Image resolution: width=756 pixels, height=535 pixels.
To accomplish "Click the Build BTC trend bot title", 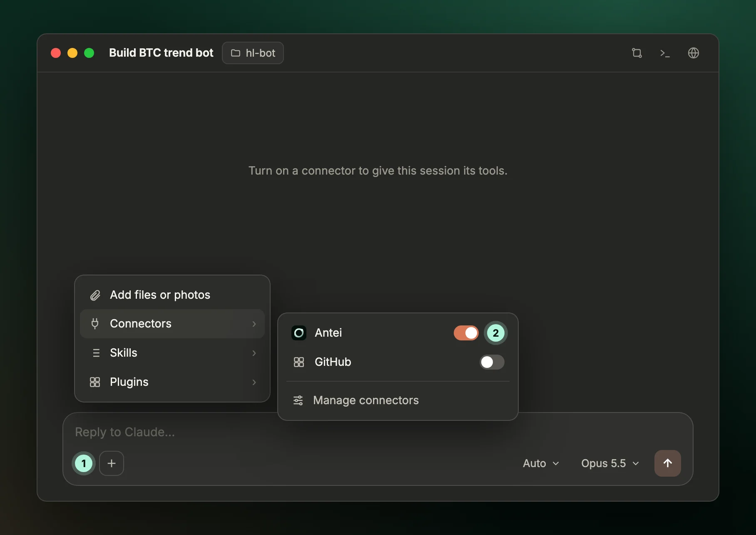I will (x=161, y=53).
